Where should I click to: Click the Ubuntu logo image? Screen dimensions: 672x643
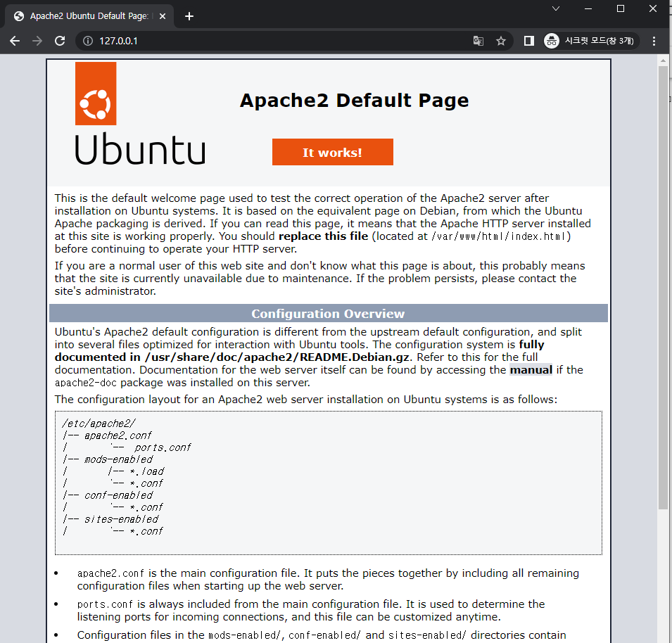click(x=140, y=113)
